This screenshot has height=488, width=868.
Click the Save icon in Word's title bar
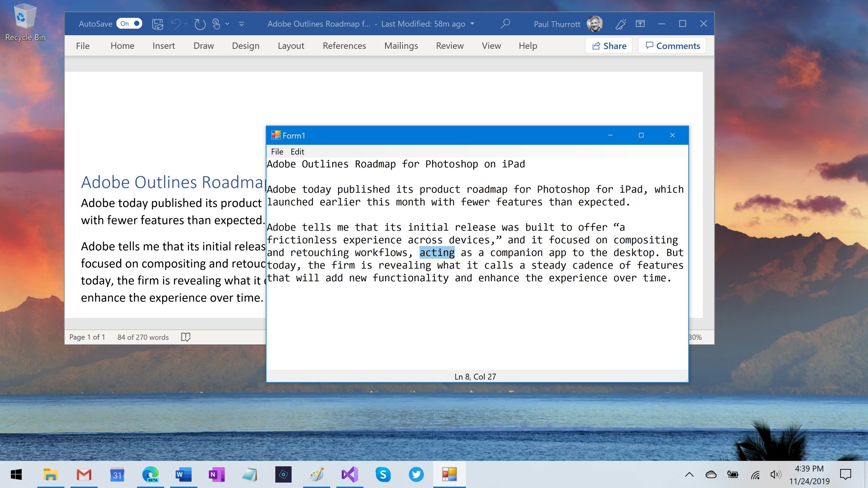pos(158,24)
